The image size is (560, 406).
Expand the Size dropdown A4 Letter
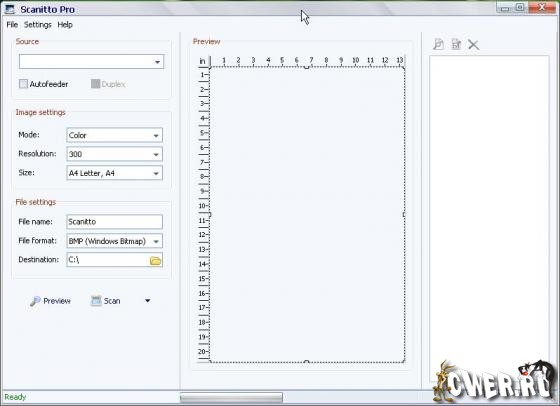tap(114, 173)
